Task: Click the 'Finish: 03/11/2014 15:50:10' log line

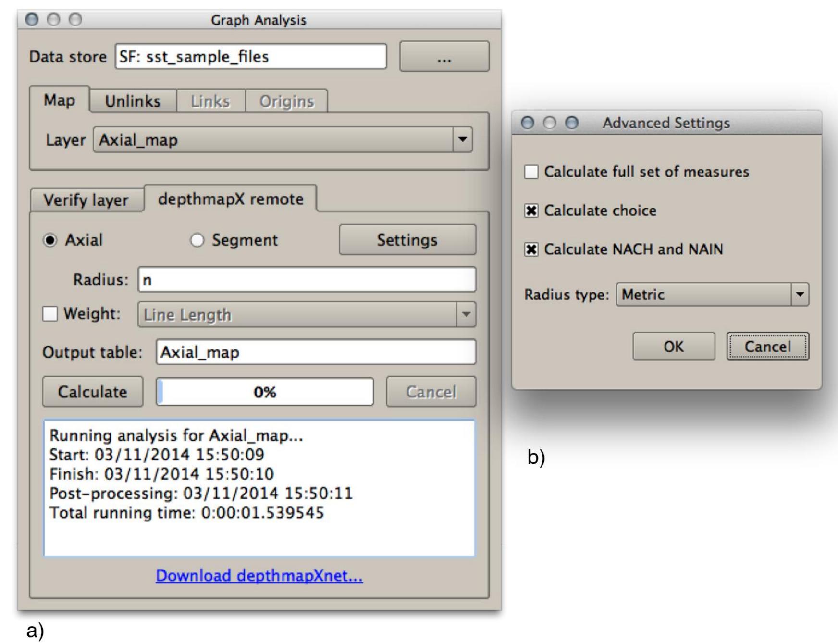Action: coord(161,474)
